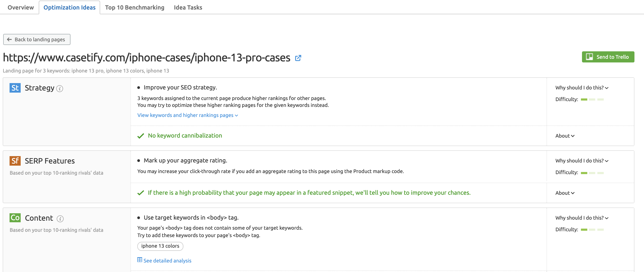Click the Mark up your aggregate rating heading
This screenshot has width=644, height=272.
pyautogui.click(x=185, y=161)
